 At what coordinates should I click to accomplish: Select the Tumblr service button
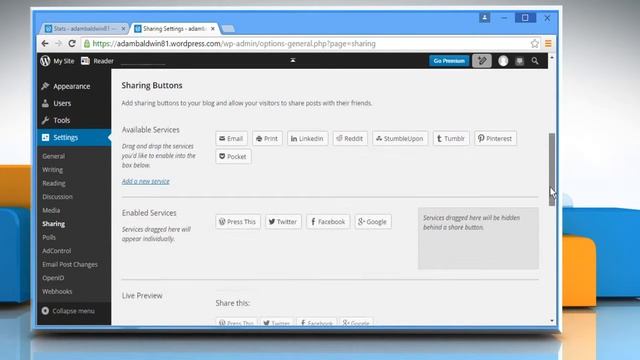tap(451, 138)
